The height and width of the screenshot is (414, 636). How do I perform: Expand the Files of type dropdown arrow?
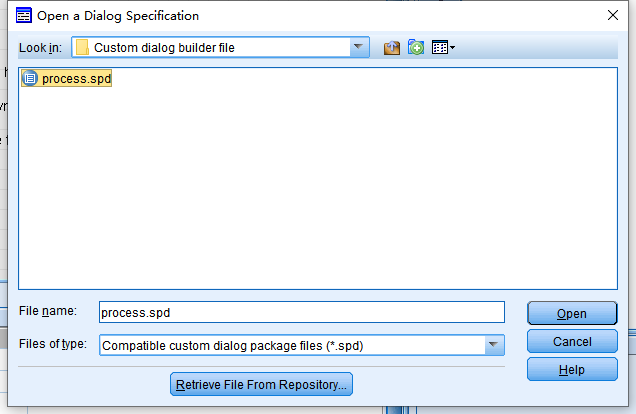pos(493,345)
